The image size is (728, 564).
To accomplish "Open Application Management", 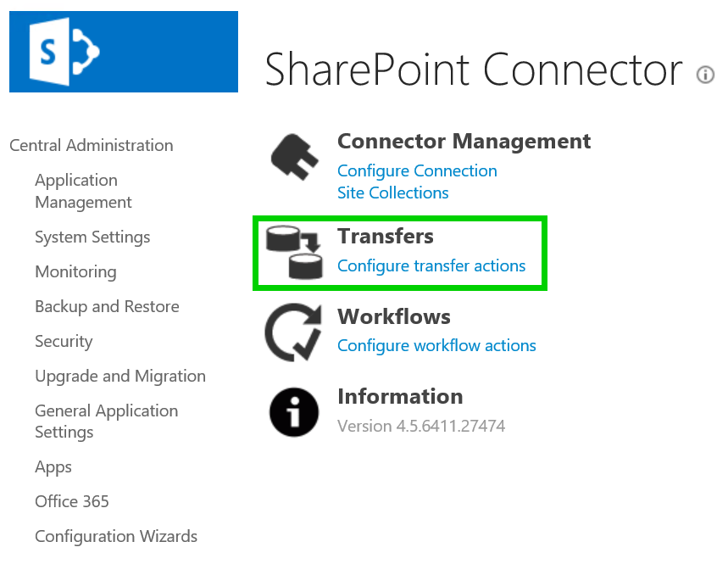I will [x=83, y=191].
